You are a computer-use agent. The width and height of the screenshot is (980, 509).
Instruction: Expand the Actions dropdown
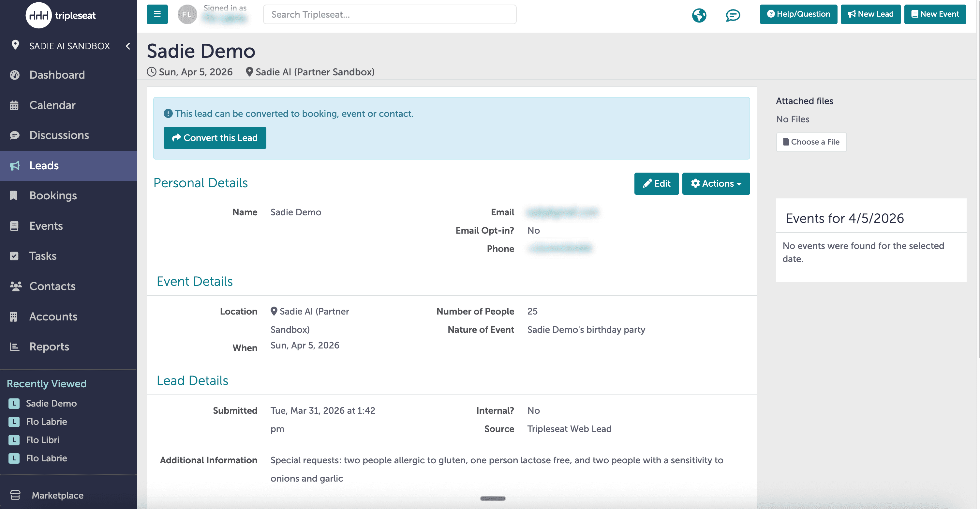[x=716, y=183]
